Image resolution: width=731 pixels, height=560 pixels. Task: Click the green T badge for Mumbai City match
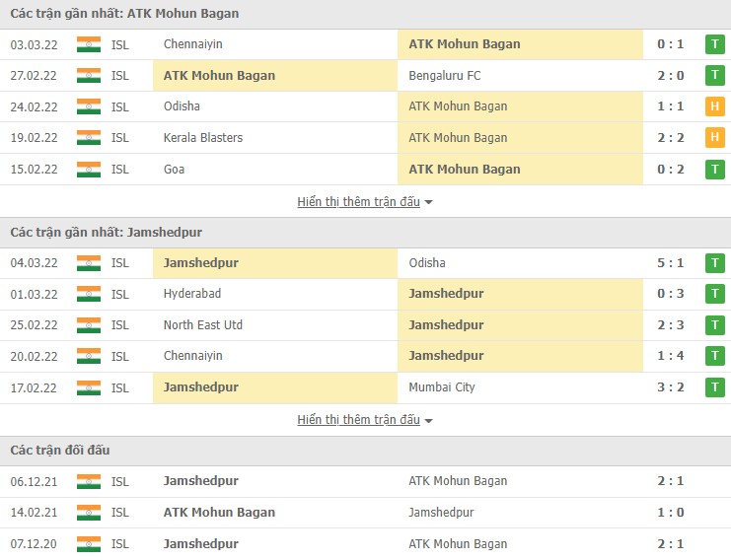pyautogui.click(x=714, y=387)
